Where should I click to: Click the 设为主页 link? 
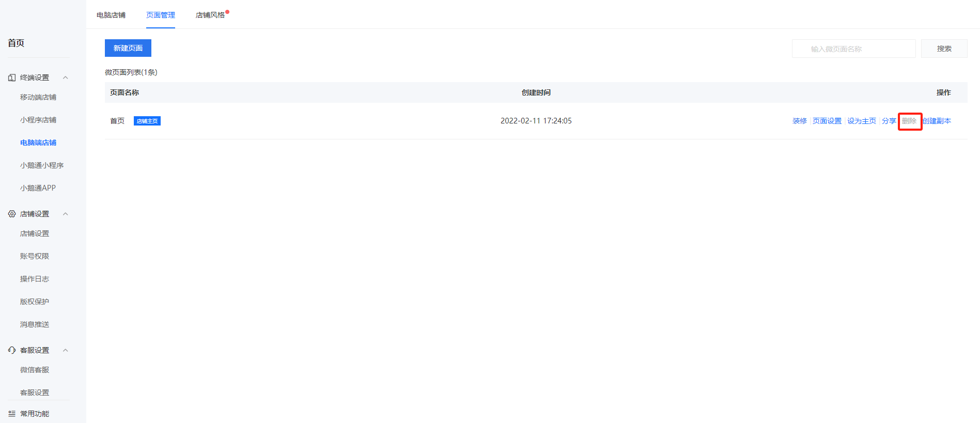tap(862, 121)
